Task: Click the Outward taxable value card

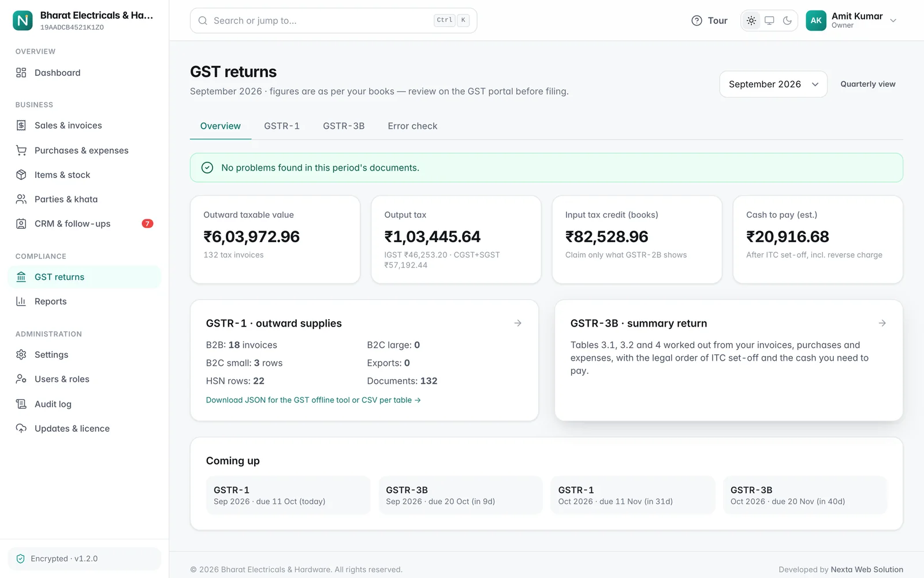Action: click(275, 239)
